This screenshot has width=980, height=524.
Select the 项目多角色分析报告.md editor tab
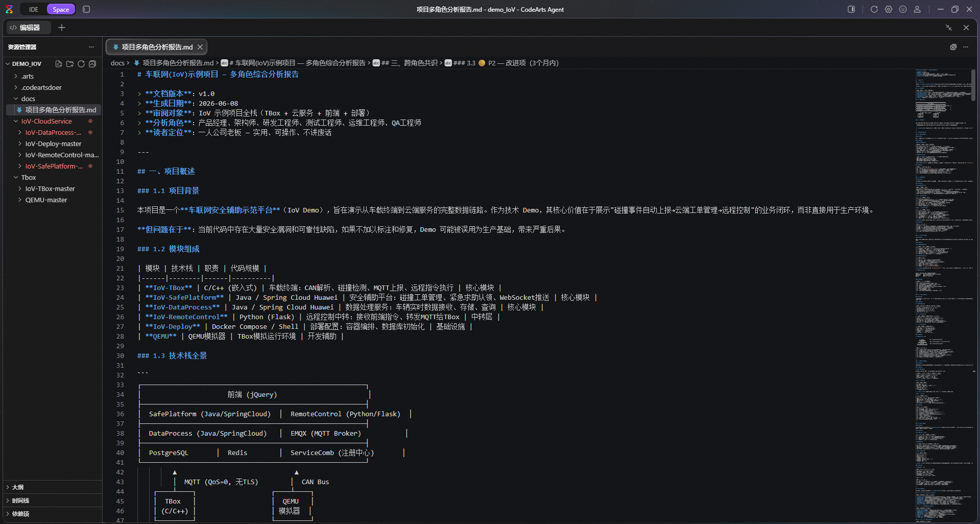coord(156,47)
